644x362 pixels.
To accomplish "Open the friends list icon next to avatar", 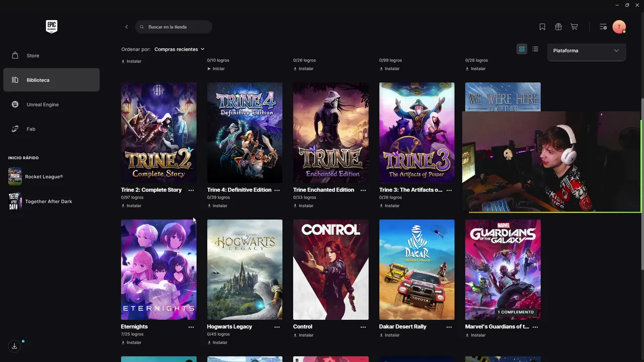I will pyautogui.click(x=603, y=27).
